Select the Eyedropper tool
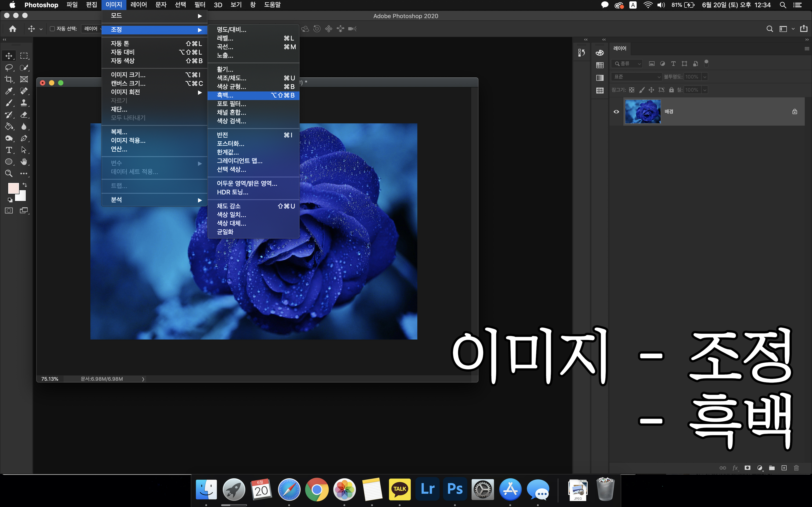 (x=9, y=91)
